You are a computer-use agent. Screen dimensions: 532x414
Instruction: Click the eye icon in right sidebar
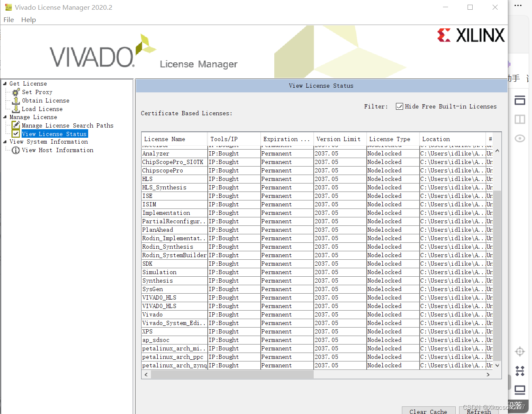520,139
